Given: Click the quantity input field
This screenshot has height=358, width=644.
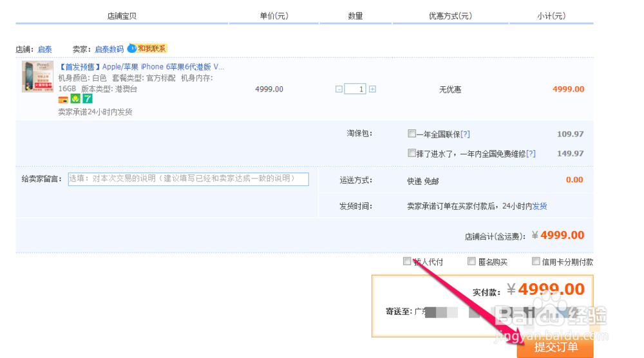Looking at the screenshot, I should point(355,89).
